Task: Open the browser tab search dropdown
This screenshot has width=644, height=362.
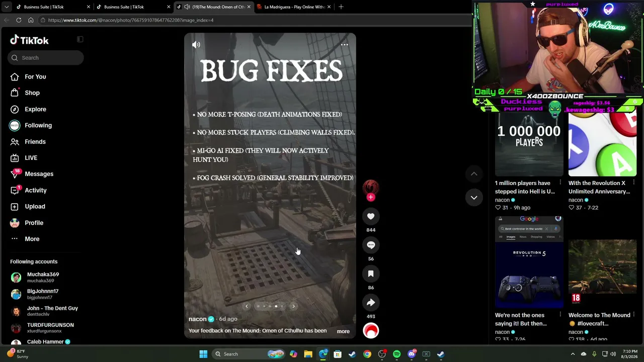Action: click(7, 7)
